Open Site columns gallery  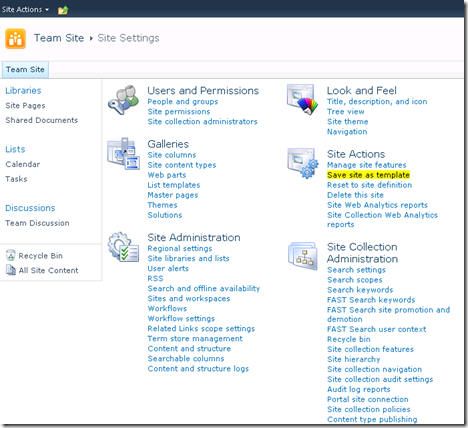click(x=172, y=155)
